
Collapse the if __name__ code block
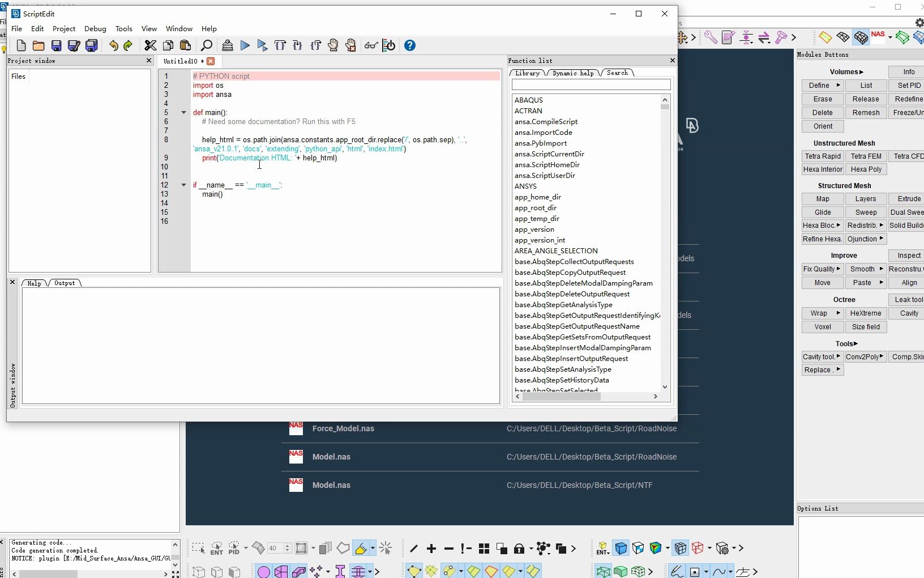coord(183,185)
